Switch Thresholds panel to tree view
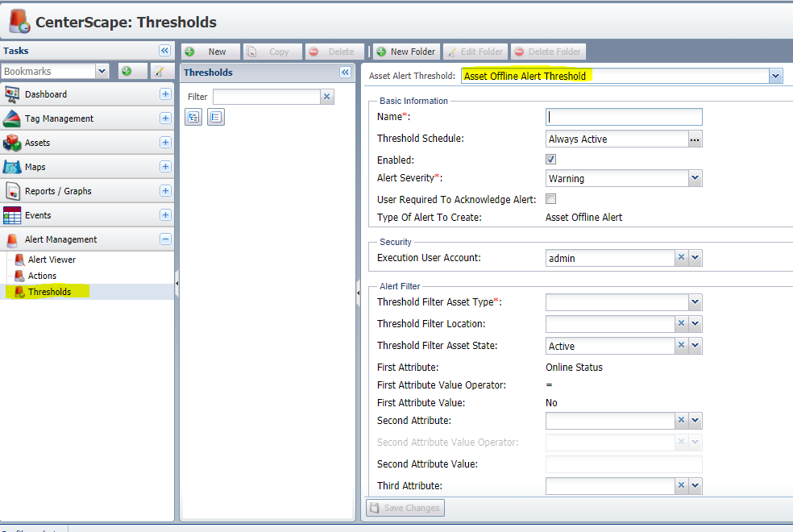 click(193, 117)
